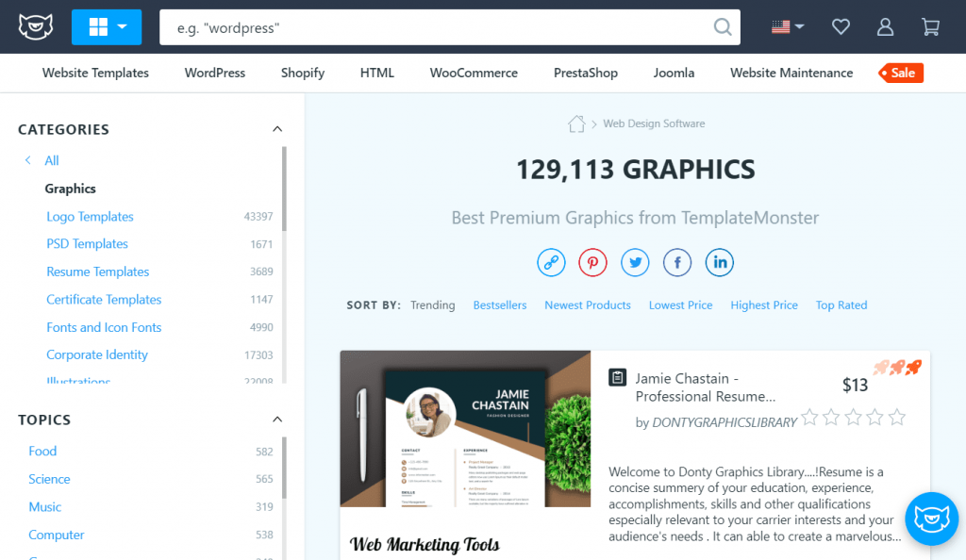The width and height of the screenshot is (966, 560).
Task: Open Fonts and Icon Fonts category
Action: pyautogui.click(x=104, y=327)
